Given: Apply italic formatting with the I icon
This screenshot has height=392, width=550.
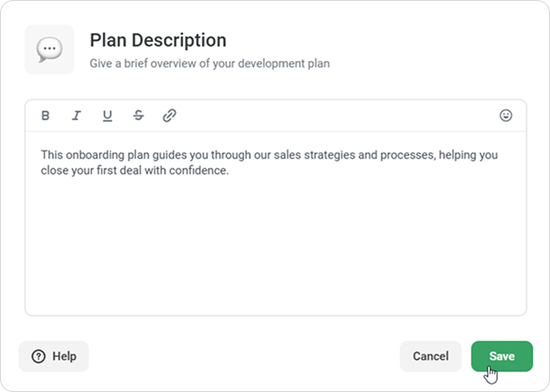Looking at the screenshot, I should tap(77, 115).
